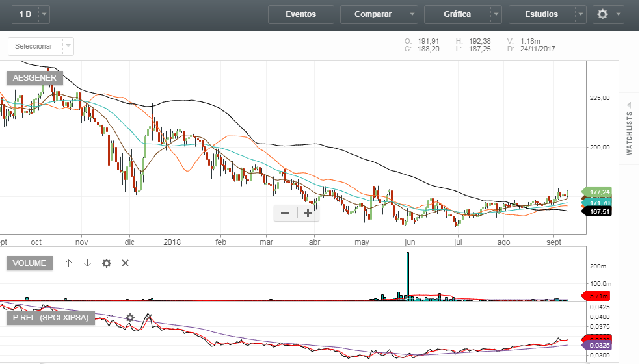Viewport: 640px width, 364px height.
Task: Expand the Comparar dropdown arrow
Action: click(x=412, y=14)
